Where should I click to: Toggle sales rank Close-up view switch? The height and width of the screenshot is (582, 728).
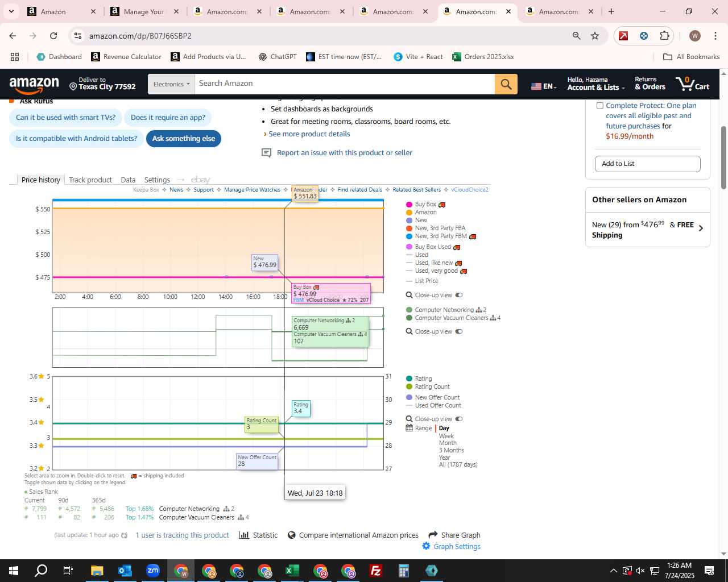click(459, 331)
